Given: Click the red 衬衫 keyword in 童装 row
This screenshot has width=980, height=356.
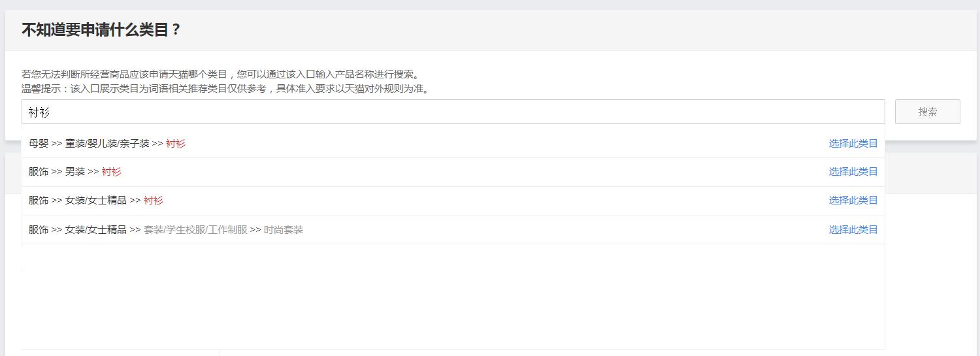Looking at the screenshot, I should pyautogui.click(x=176, y=144).
